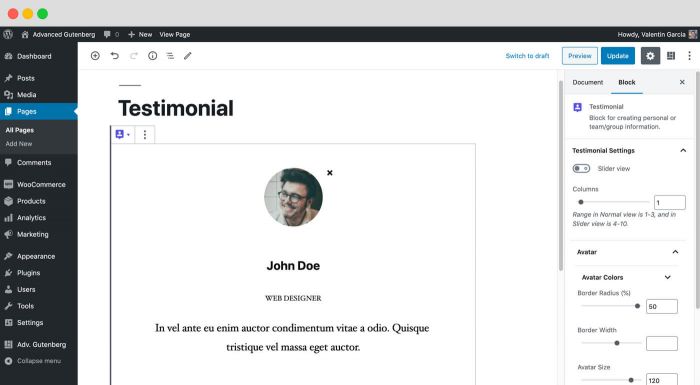Click New in admin bar
This screenshot has width=700, height=385.
click(140, 34)
